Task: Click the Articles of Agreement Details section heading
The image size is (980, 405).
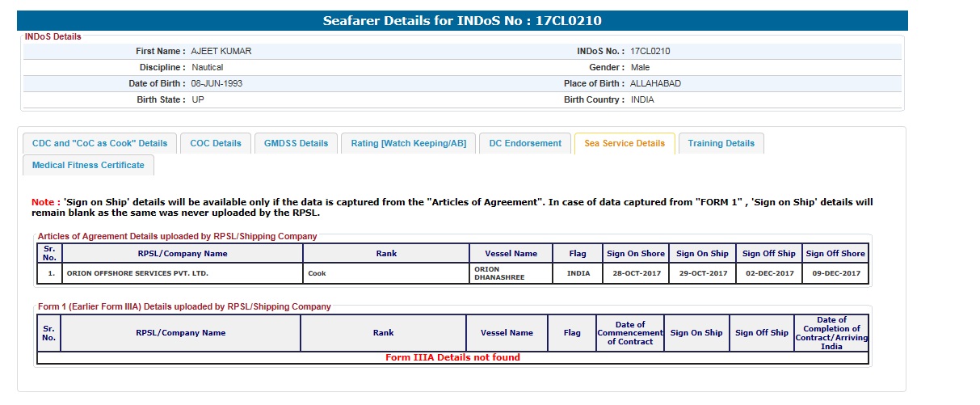Action: [178, 236]
